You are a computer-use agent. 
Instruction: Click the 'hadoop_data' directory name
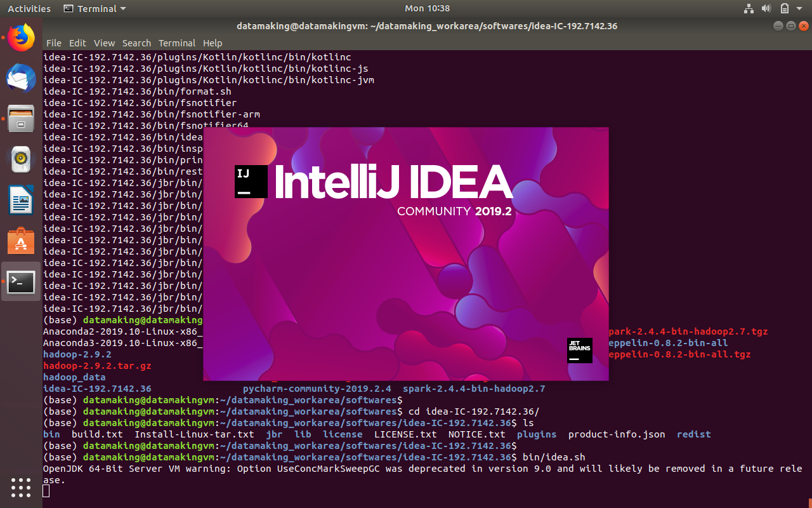pyautogui.click(x=74, y=377)
